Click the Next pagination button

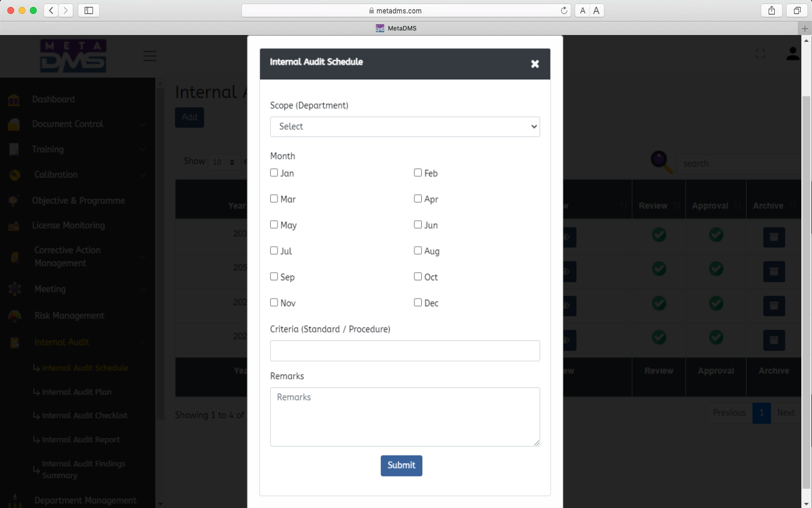click(785, 413)
